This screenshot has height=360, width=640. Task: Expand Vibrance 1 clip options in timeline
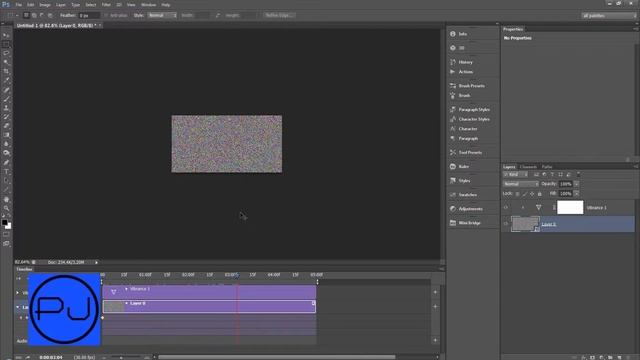pyautogui.click(x=126, y=289)
